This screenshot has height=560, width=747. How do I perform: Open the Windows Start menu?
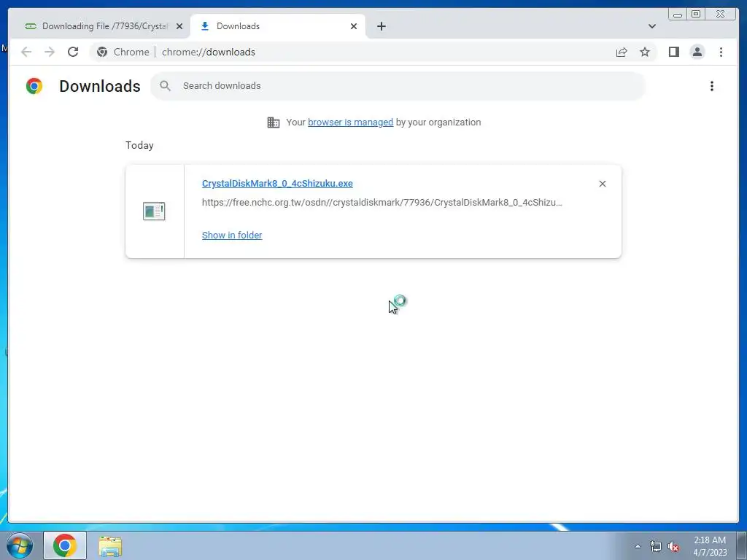(x=20, y=545)
